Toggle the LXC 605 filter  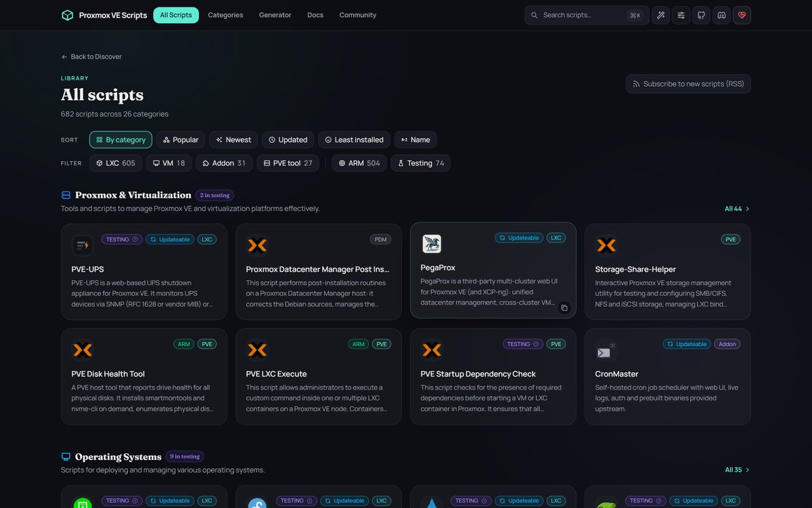click(x=116, y=163)
